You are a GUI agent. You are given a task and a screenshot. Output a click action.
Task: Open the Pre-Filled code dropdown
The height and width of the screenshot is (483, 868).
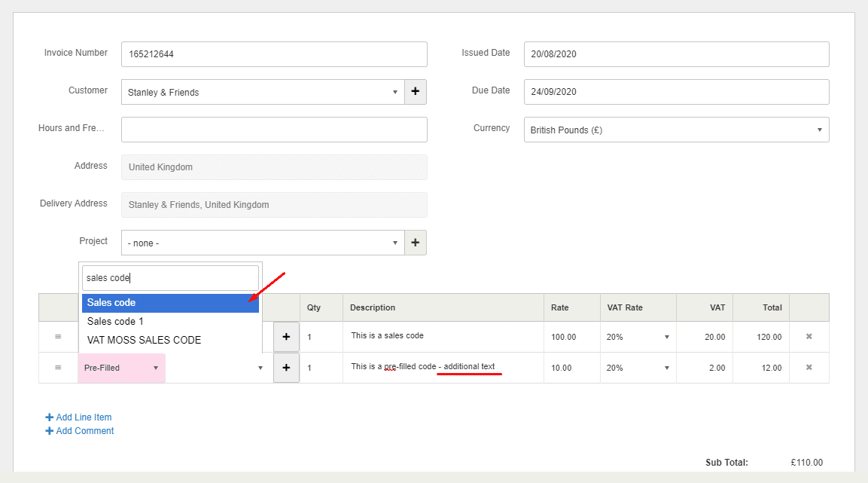click(122, 368)
